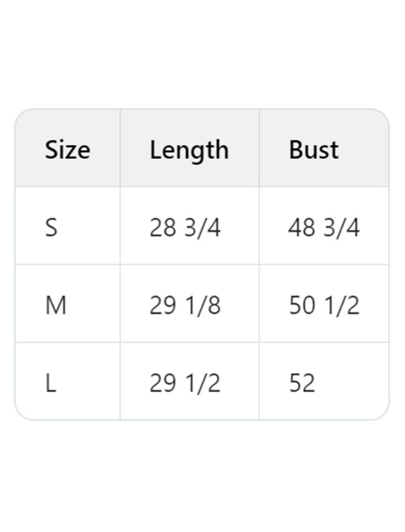Screen dimensions: 405x532
Task: Click the Size column header
Action: tap(67, 150)
